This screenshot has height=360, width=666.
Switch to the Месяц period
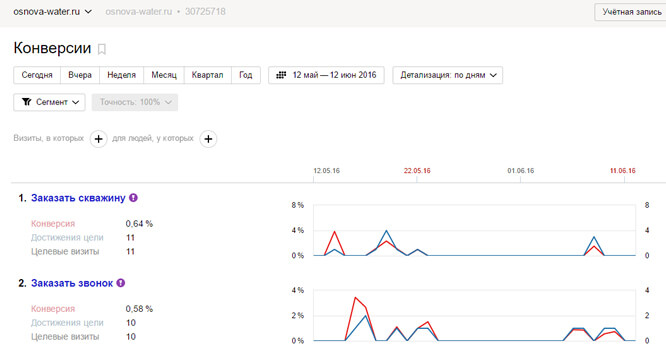[164, 75]
